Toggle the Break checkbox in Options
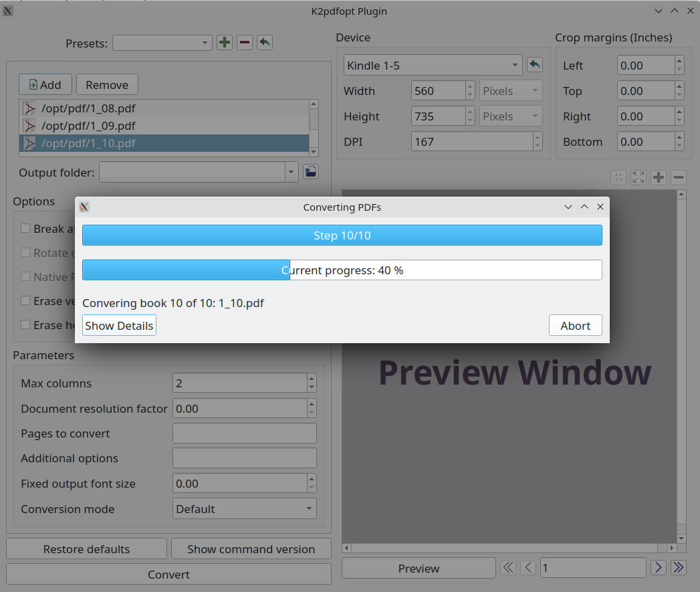Screen dimensions: 700x592 pyautogui.click(x=25, y=228)
